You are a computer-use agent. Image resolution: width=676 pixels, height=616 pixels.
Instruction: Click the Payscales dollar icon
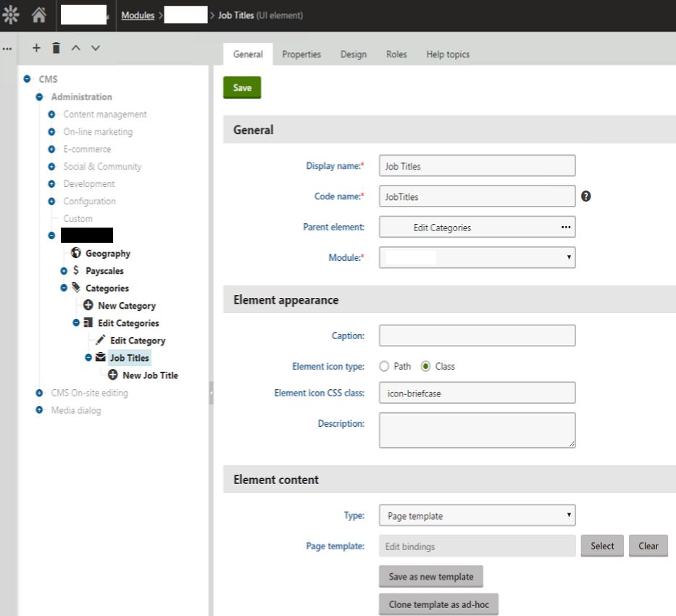pyautogui.click(x=76, y=270)
